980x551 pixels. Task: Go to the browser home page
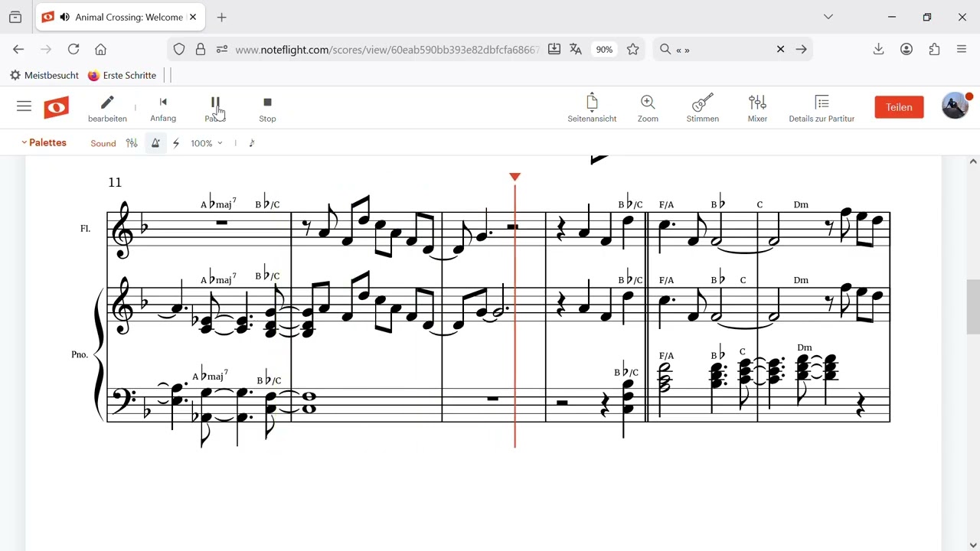point(100,49)
